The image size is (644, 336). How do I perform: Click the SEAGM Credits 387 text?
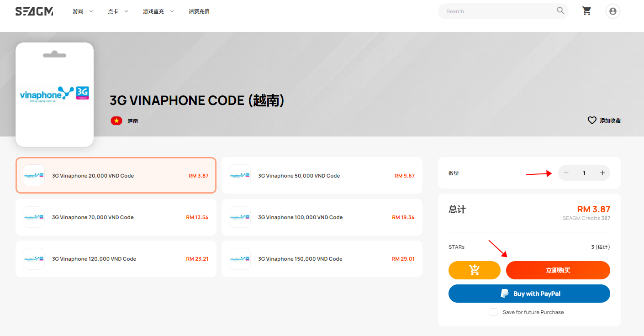(586, 218)
